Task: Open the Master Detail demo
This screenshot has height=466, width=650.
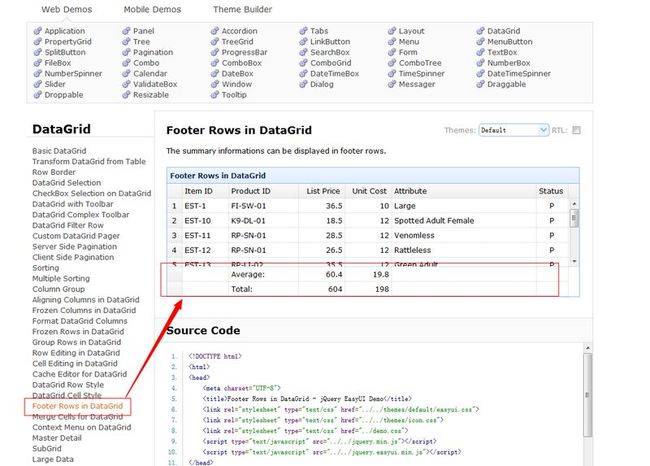Action: (x=57, y=438)
